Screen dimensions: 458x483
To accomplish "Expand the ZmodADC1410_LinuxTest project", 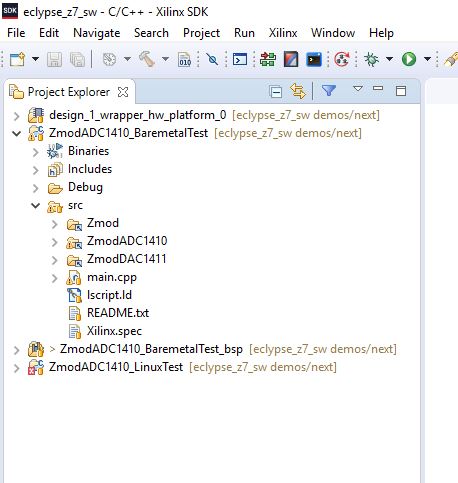I will click(16, 368).
